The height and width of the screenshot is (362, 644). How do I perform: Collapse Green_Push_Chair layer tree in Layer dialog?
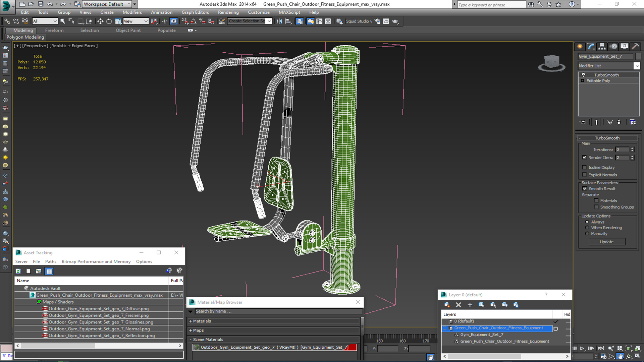click(445, 328)
